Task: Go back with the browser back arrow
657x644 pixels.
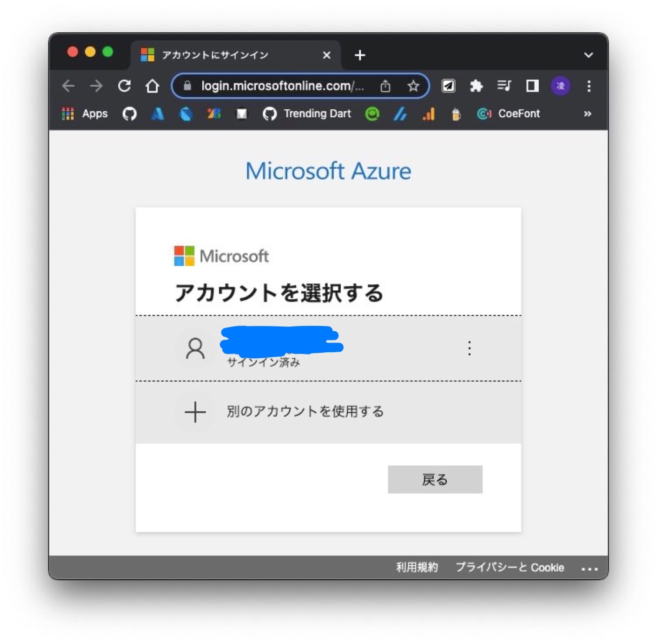Action: click(x=69, y=86)
